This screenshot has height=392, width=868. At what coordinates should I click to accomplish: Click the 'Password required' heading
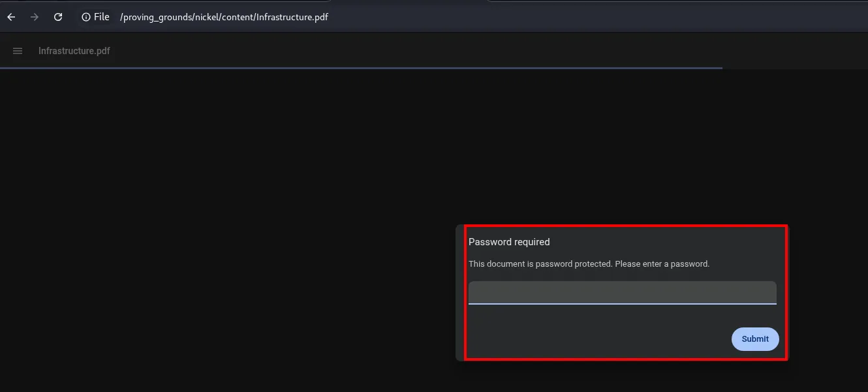pyautogui.click(x=509, y=242)
